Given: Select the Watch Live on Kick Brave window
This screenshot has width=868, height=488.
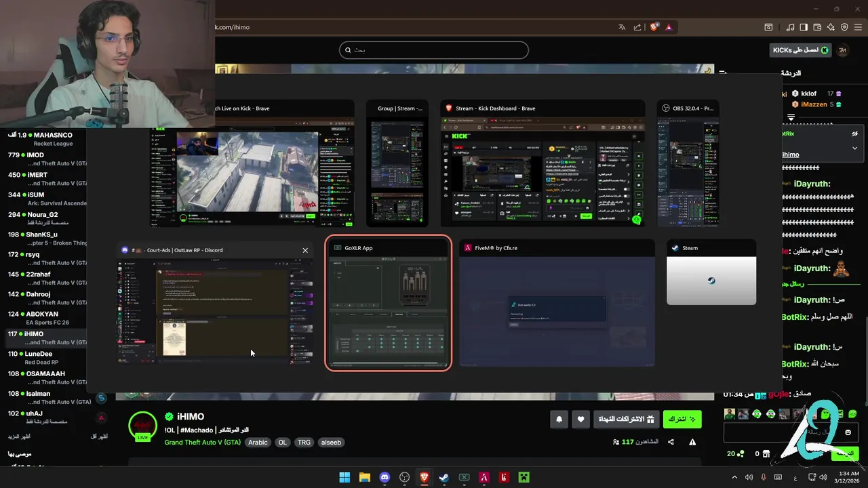Looking at the screenshot, I should click(x=252, y=164).
